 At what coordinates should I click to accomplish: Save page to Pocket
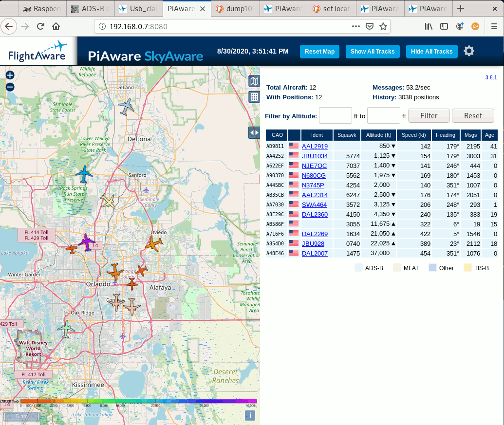coord(370,26)
